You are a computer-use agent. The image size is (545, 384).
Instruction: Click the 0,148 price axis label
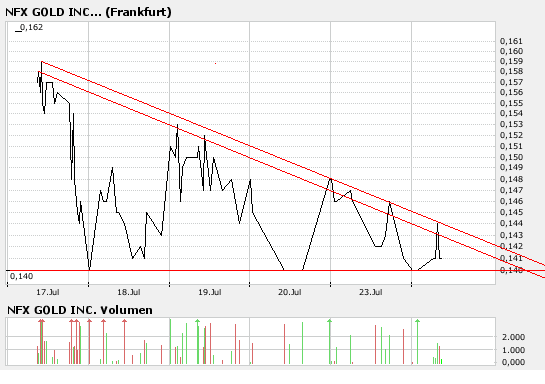(511, 179)
